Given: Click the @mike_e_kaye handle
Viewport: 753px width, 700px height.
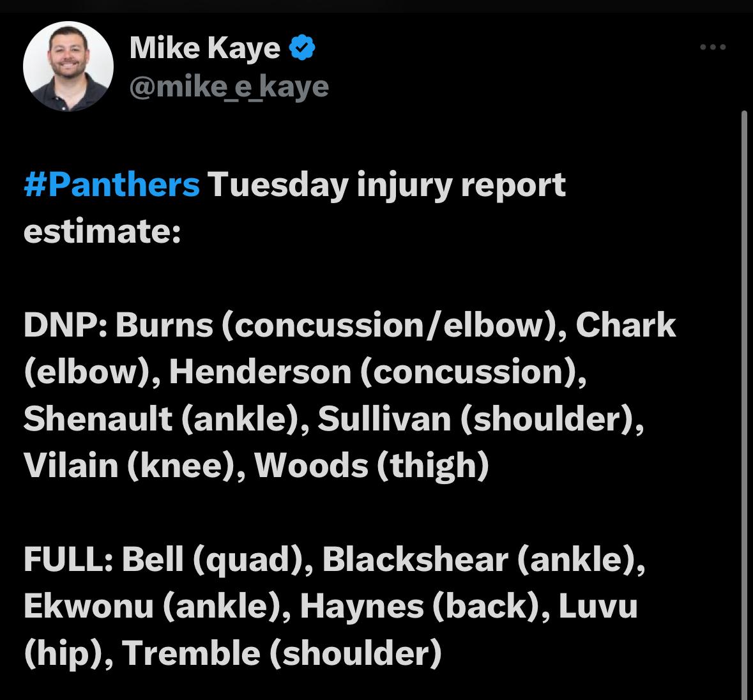Looking at the screenshot, I should point(229,86).
